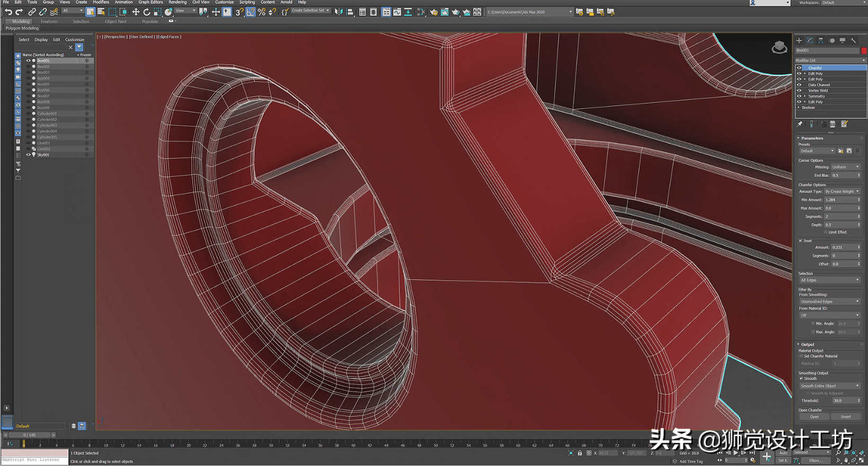This screenshot has width=868, height=466.
Task: Open the Rendering menu
Action: click(177, 2)
